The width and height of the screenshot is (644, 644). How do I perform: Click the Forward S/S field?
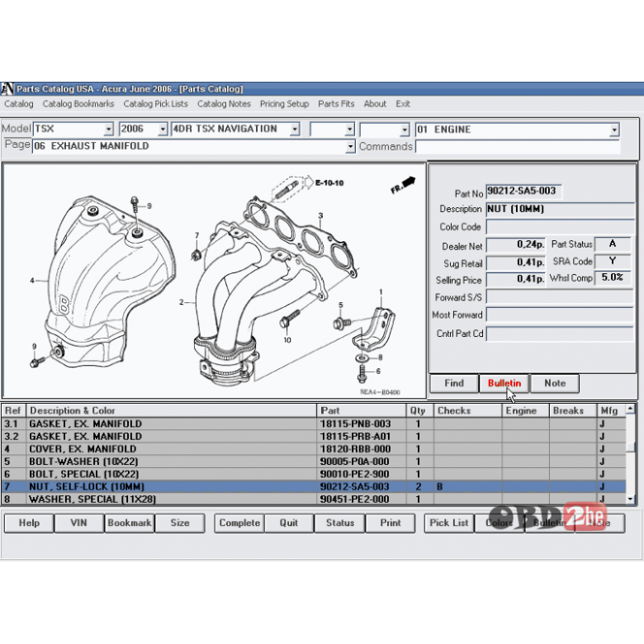(x=561, y=296)
